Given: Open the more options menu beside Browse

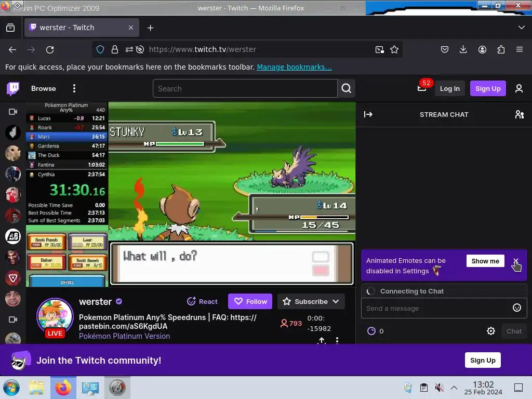Looking at the screenshot, I should (74, 88).
